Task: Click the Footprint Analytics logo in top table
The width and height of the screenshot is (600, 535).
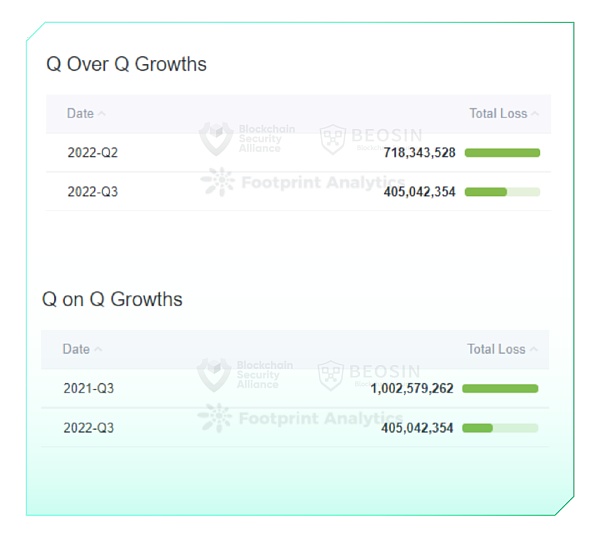Action: tap(216, 182)
